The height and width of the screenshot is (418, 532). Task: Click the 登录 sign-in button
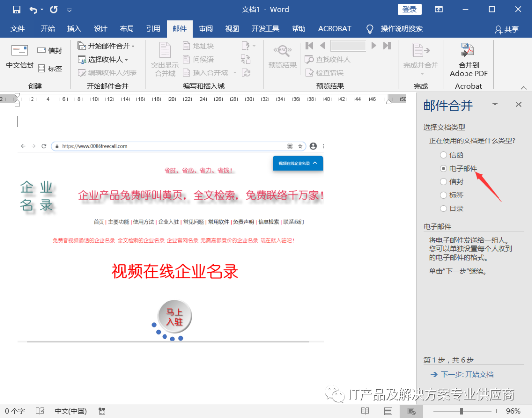pos(409,9)
